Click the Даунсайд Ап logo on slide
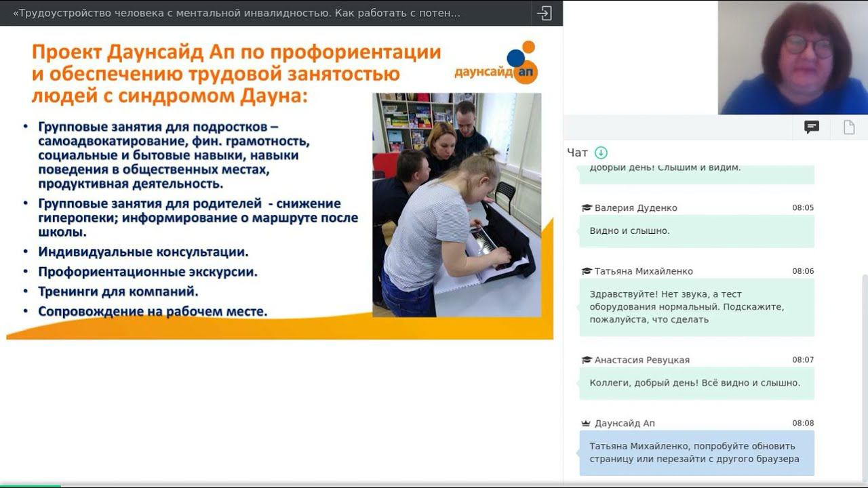 click(497, 62)
